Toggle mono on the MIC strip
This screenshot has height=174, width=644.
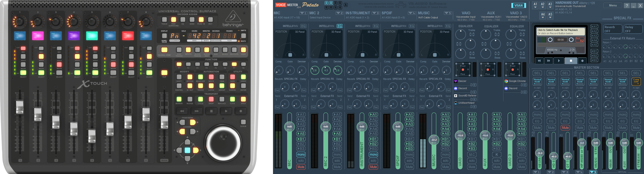301,155
